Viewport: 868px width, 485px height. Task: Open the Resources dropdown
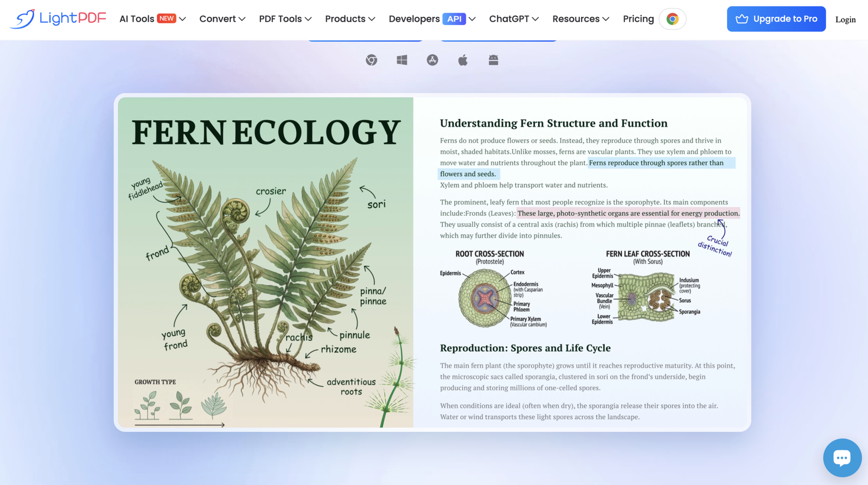tap(580, 19)
